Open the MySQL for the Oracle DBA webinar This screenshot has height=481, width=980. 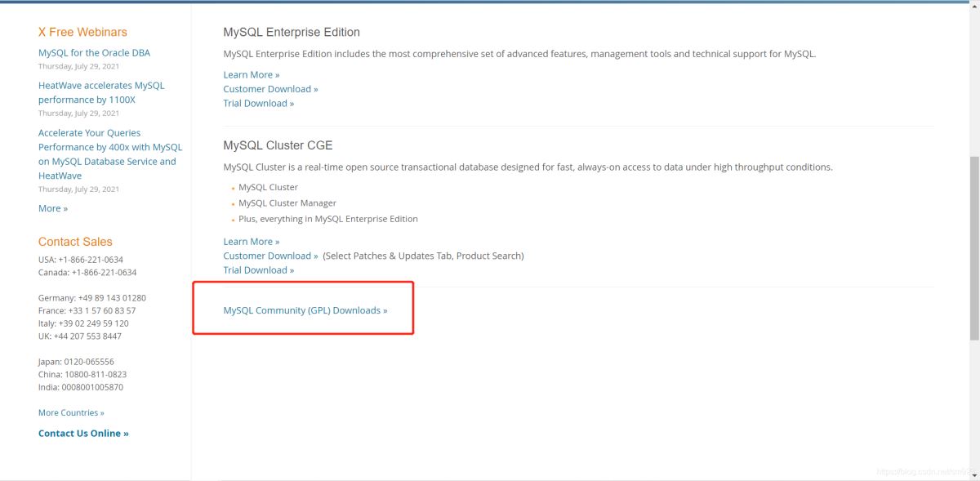94,53
